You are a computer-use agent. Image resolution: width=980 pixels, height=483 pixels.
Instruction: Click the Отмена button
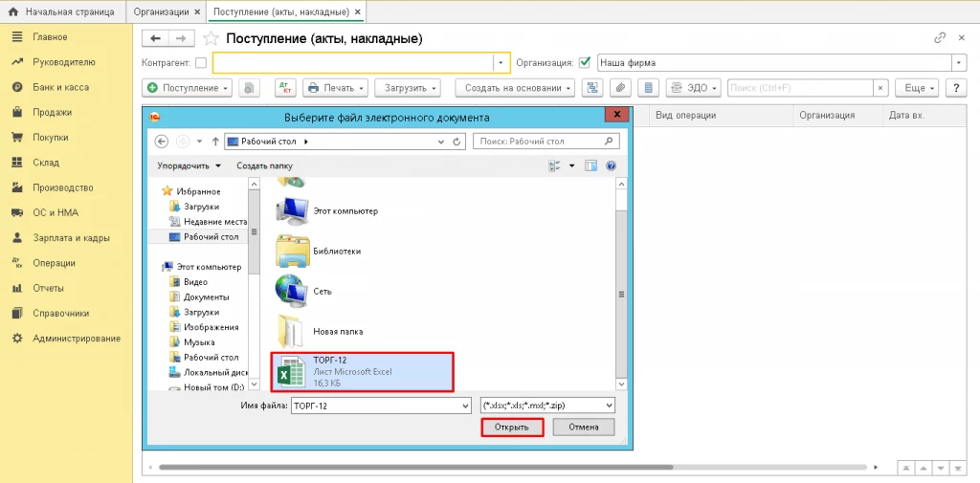point(584,428)
